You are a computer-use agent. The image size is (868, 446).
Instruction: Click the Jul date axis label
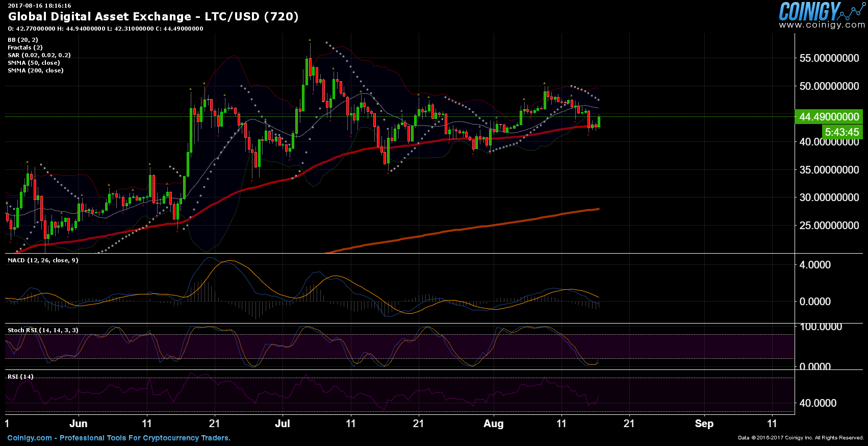[x=283, y=424]
